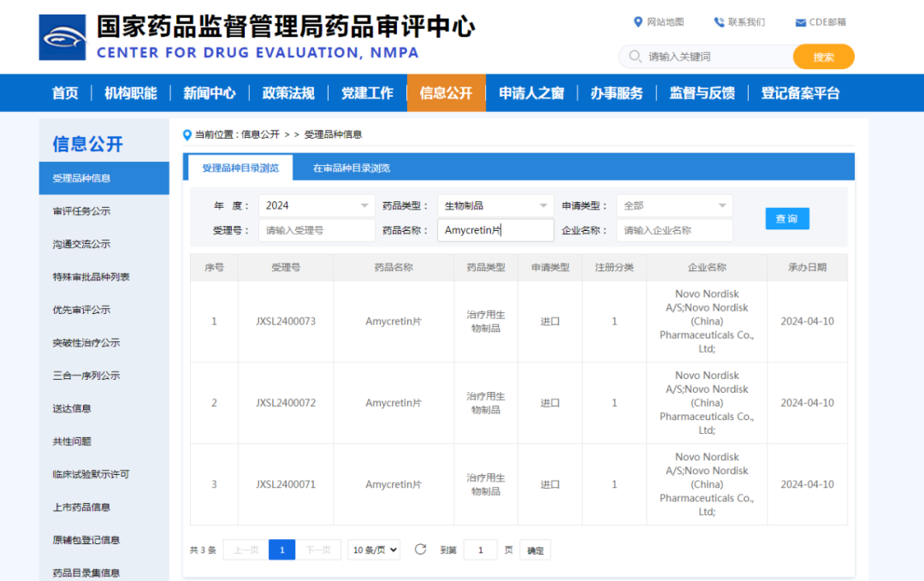Click the refresh icon beside page size
This screenshot has width=924, height=581.
point(420,549)
